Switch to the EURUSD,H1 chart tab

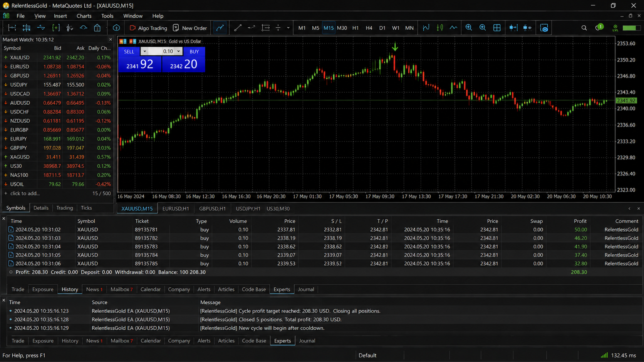click(176, 209)
